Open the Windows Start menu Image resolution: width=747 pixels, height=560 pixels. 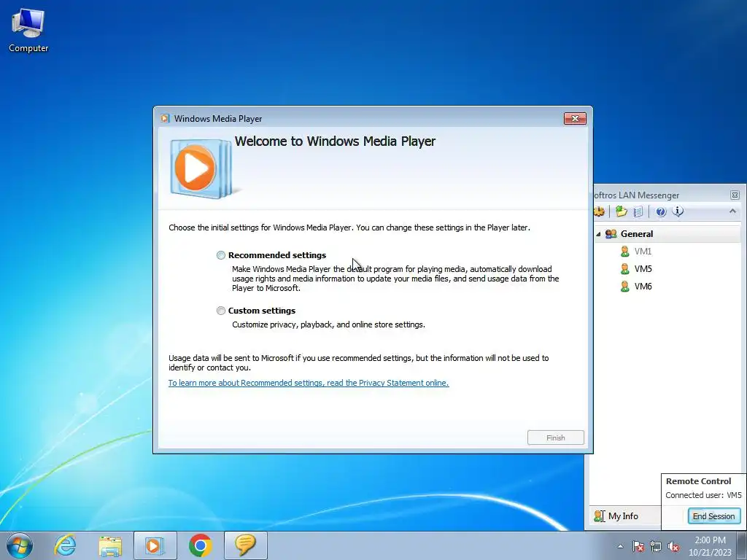(x=20, y=545)
